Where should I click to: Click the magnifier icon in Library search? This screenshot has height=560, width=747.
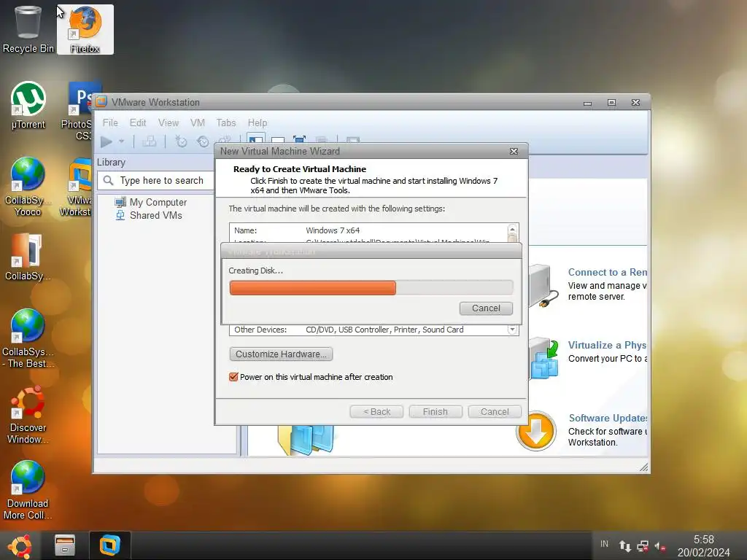[x=108, y=181]
